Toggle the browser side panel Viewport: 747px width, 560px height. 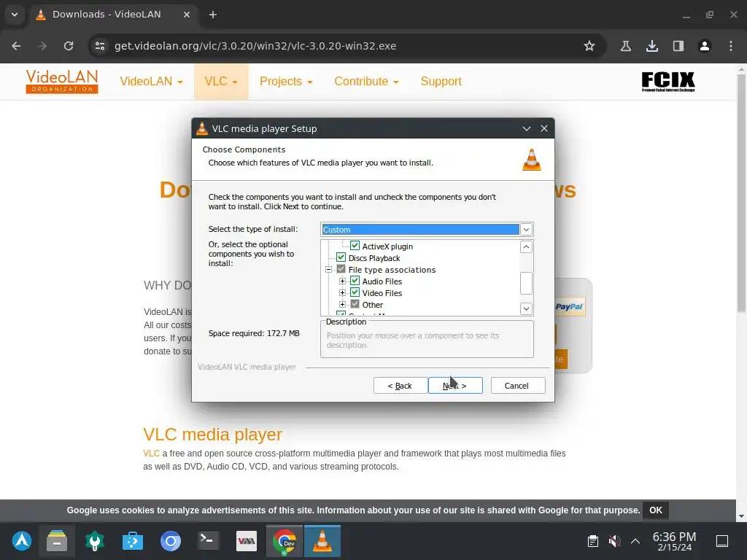[678, 46]
